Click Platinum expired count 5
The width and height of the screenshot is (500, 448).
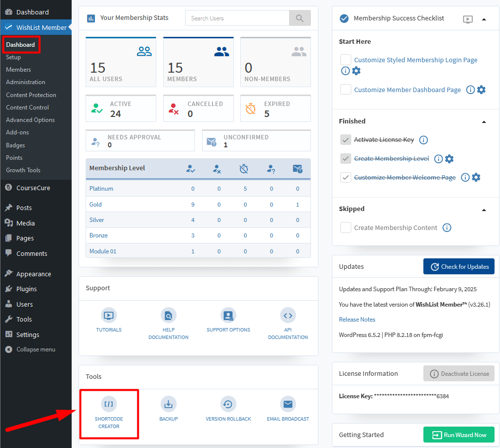click(x=245, y=189)
